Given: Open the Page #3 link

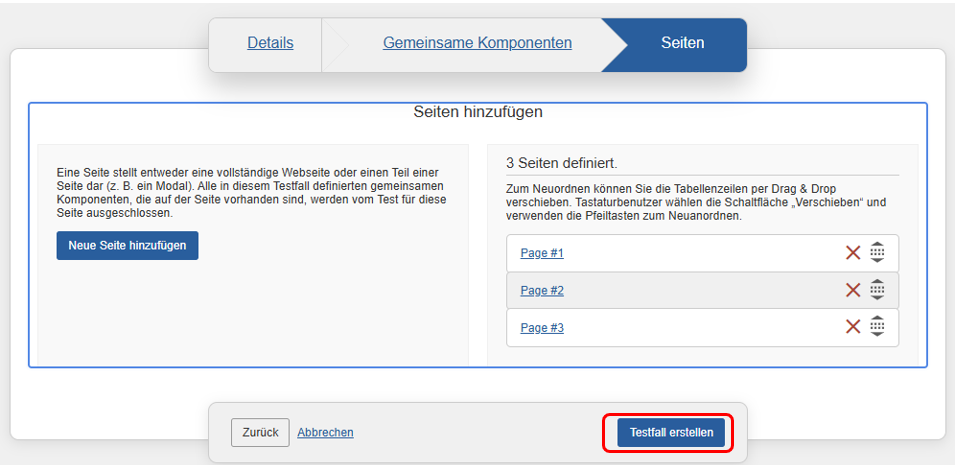Looking at the screenshot, I should point(542,327).
